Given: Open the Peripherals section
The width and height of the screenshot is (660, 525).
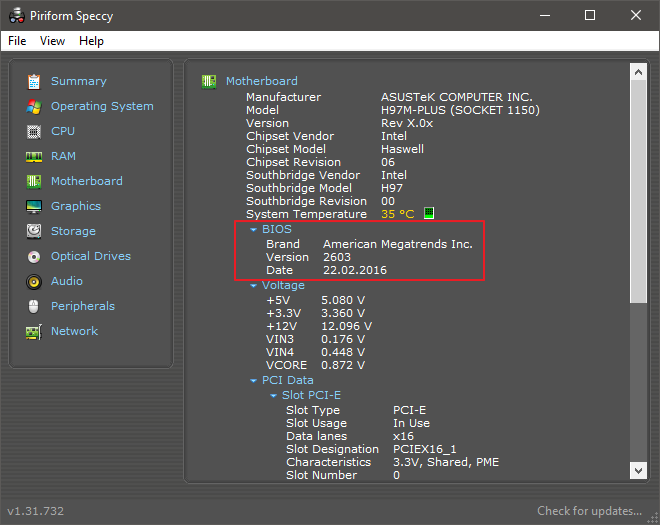Looking at the screenshot, I should pyautogui.click(x=83, y=306).
